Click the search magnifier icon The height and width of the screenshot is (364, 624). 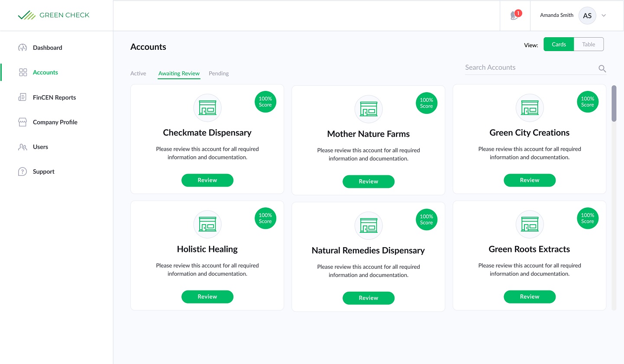point(602,68)
